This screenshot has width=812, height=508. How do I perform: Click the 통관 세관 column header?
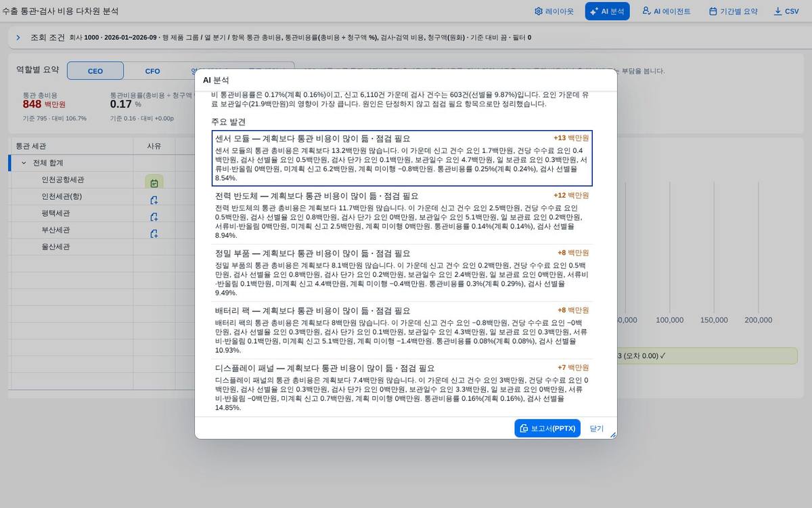(x=71, y=146)
